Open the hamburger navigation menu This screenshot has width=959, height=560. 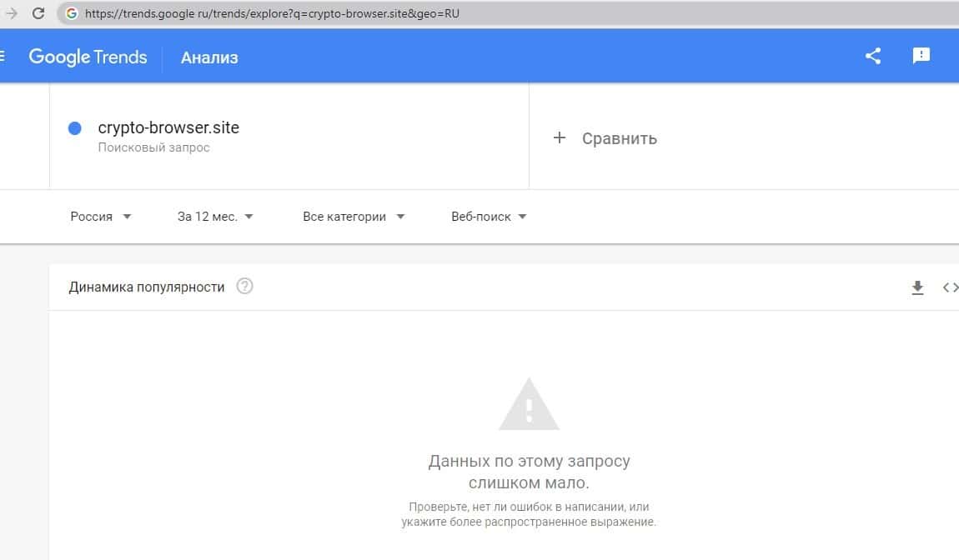(x=3, y=57)
